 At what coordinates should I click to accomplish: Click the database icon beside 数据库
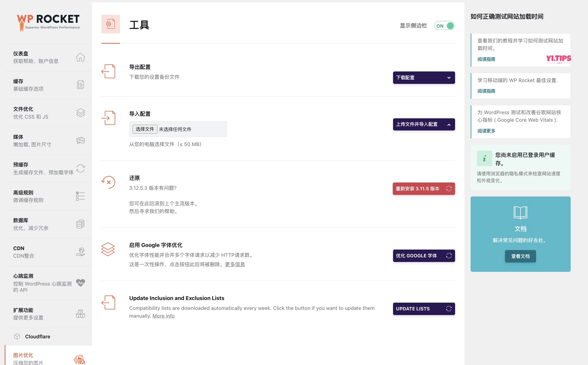click(80, 224)
